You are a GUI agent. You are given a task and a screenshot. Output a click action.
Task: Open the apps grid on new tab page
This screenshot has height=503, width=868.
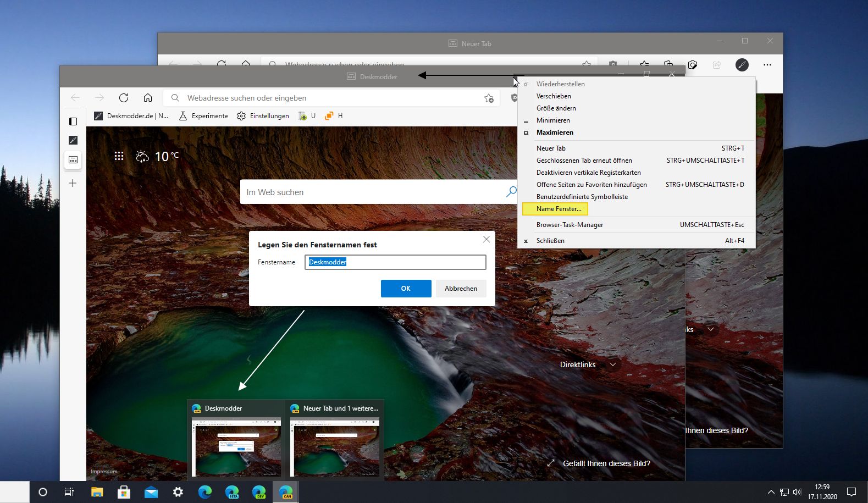point(119,156)
